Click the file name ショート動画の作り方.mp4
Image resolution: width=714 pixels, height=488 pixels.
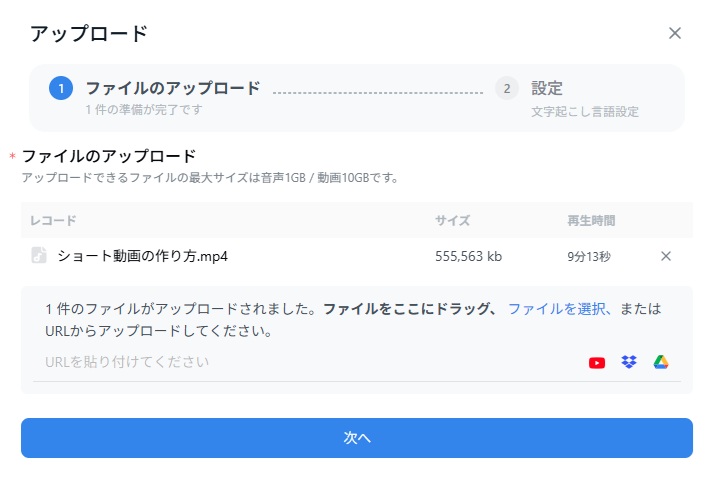(143, 256)
